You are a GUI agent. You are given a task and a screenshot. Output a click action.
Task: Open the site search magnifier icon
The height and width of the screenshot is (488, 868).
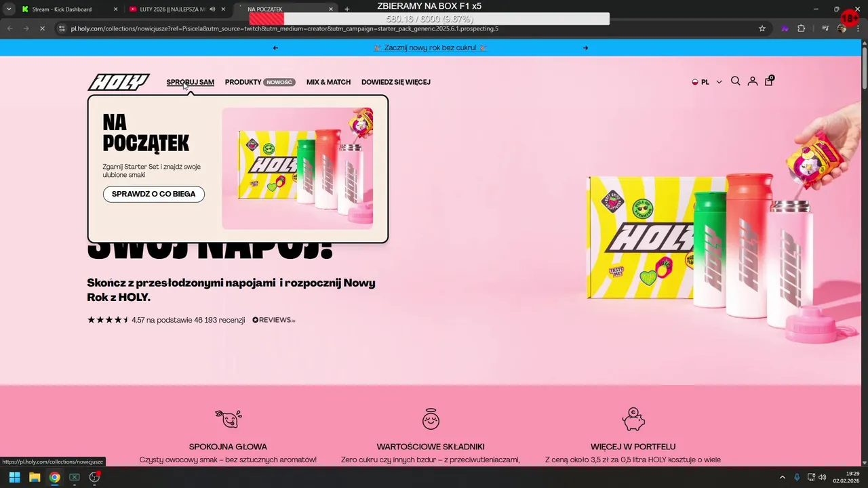point(735,81)
